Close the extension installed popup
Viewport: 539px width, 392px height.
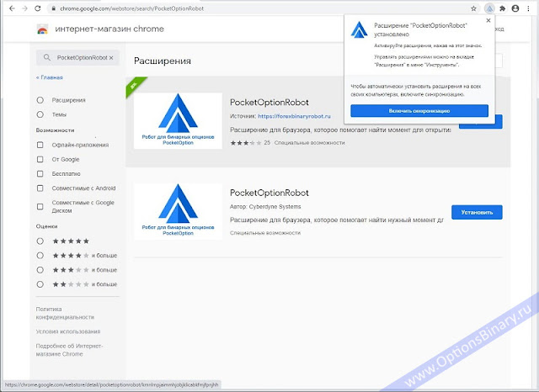point(488,20)
